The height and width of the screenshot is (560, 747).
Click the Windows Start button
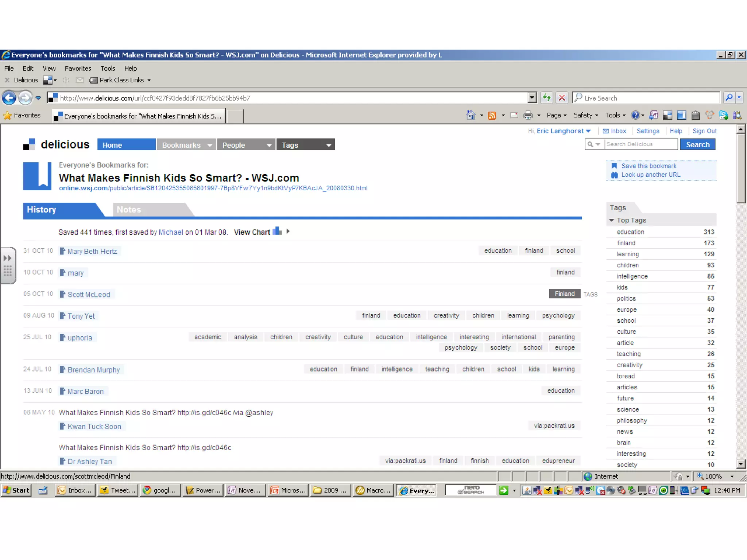16,490
